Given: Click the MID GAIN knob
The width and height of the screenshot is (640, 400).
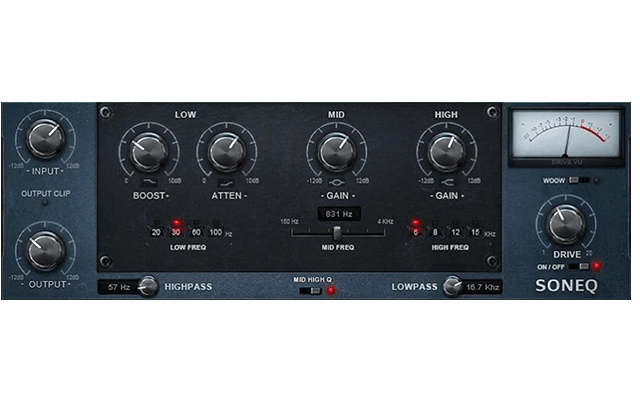Looking at the screenshot, I should coord(337,151).
